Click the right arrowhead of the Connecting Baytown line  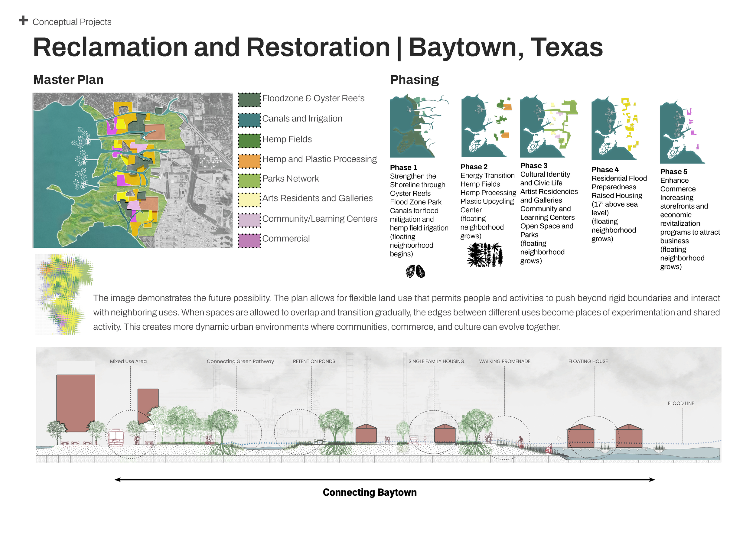(x=652, y=480)
